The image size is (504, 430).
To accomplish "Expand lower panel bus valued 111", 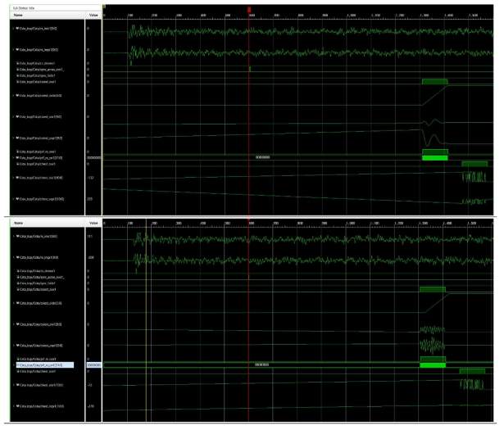I will (x=13, y=237).
